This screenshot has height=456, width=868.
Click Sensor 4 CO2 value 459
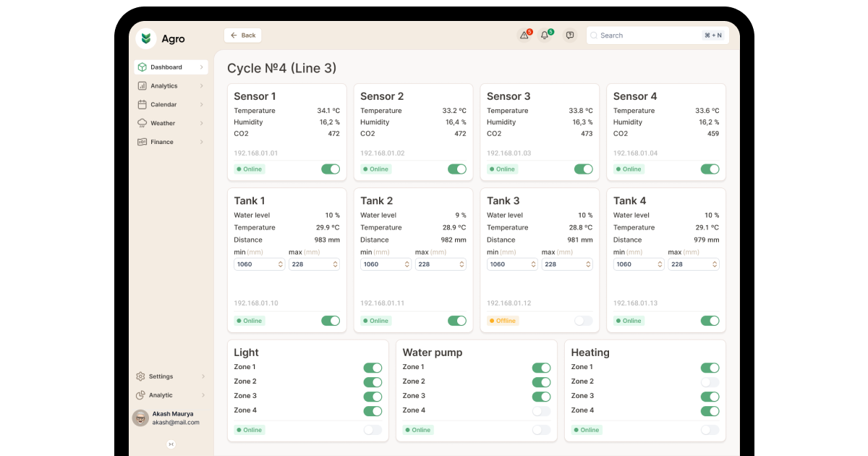click(x=713, y=134)
